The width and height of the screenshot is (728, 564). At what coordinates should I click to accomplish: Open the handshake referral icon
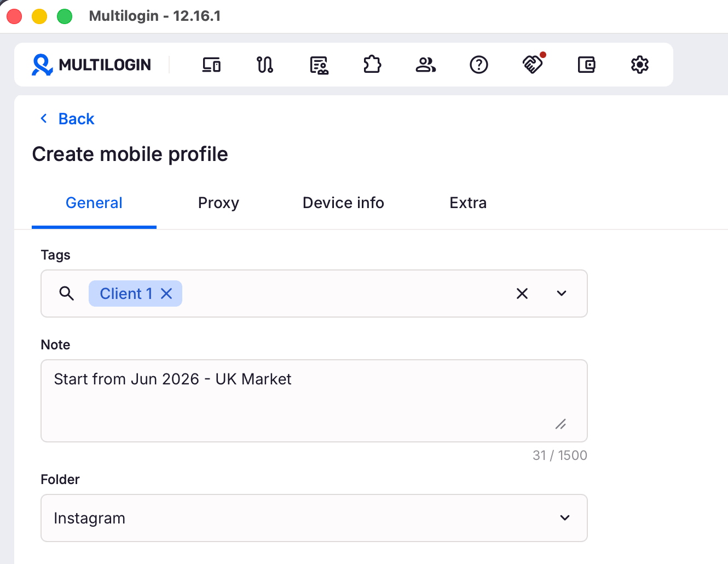533,64
